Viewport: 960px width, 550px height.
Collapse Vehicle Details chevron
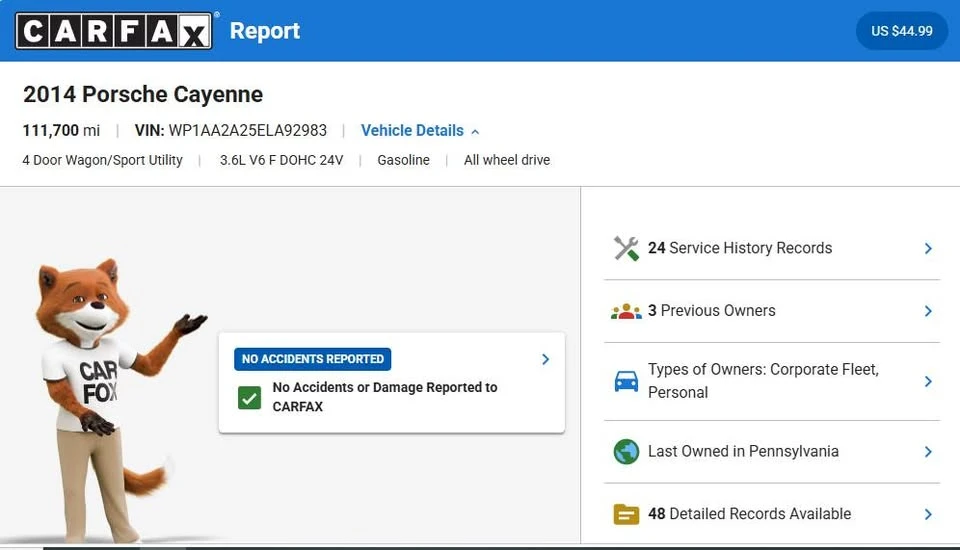coord(475,131)
